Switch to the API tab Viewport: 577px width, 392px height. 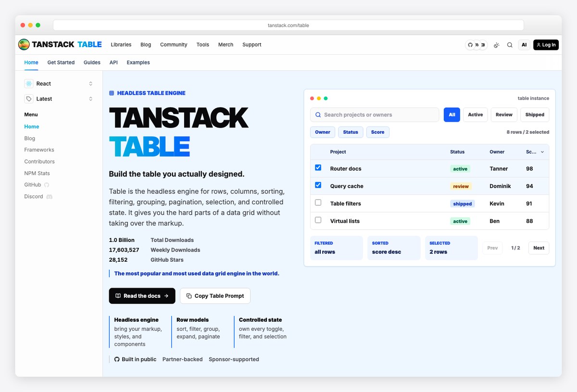pyautogui.click(x=113, y=63)
